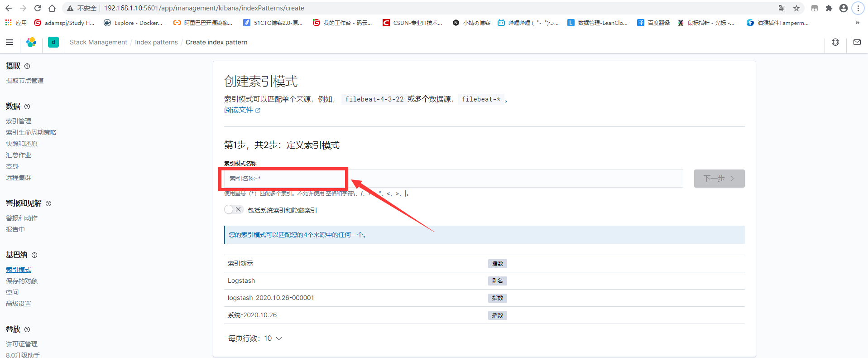Open adamspj/Study bookmark

point(64,23)
